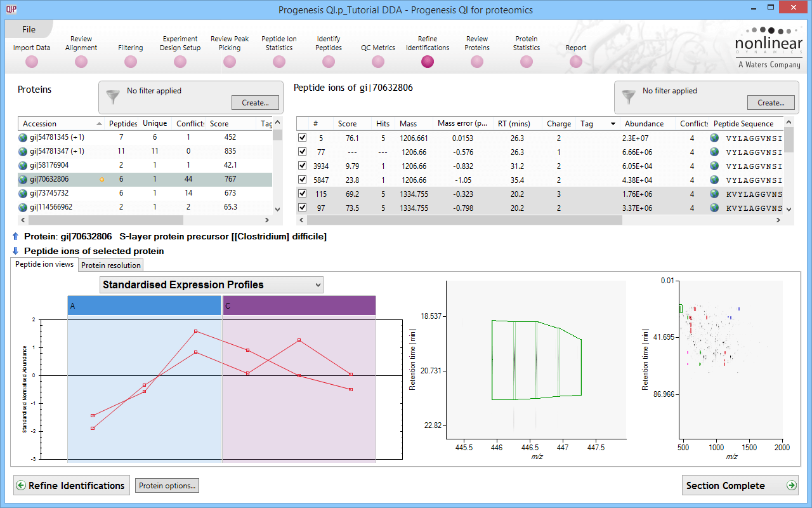Open the File menu

click(x=29, y=29)
